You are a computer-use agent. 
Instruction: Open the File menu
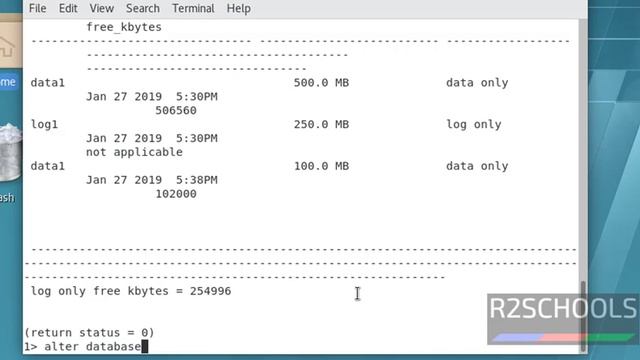[x=38, y=8]
